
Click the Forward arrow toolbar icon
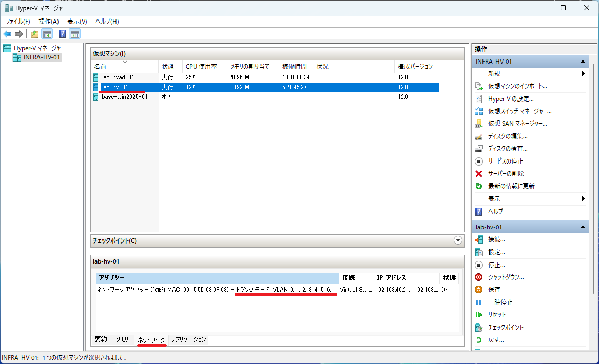coord(18,34)
